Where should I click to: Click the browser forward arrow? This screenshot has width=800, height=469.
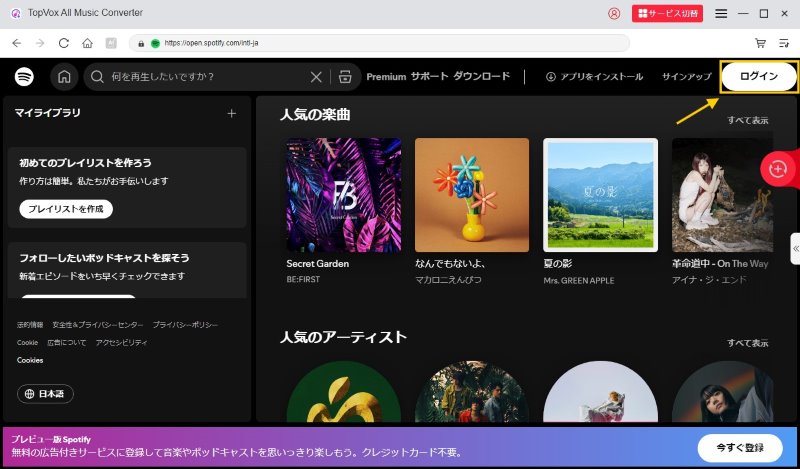tap(40, 43)
